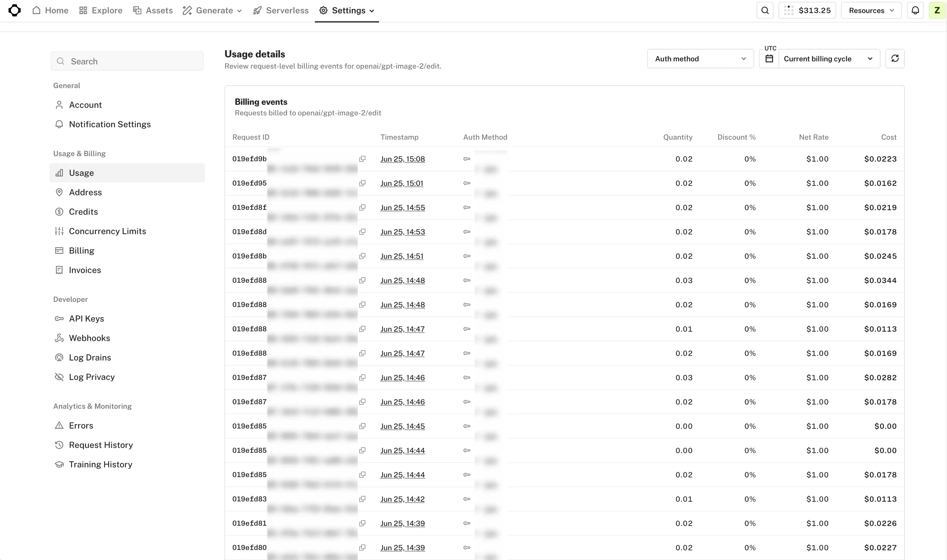Image resolution: width=947 pixels, height=560 pixels.
Task: Expand the Generate menu
Action: coord(212,10)
